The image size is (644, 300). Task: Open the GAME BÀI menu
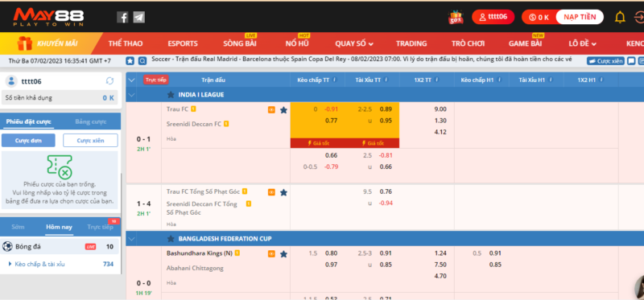[526, 43]
